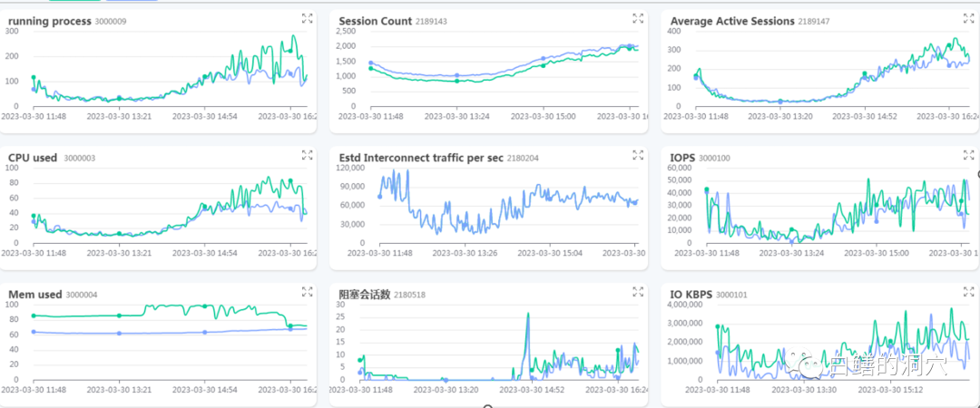Open fullscreen view for Average Active Sessions
980x408 pixels.
(x=968, y=17)
